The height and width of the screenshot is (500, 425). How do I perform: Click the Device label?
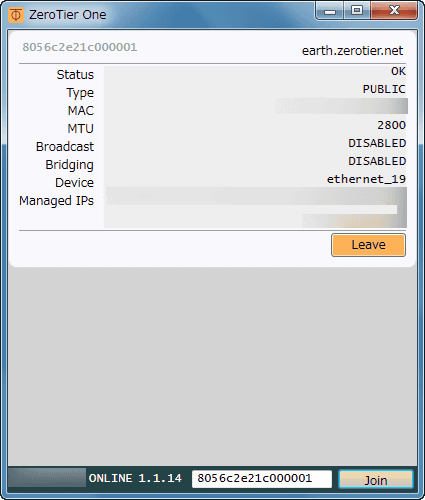tap(74, 183)
